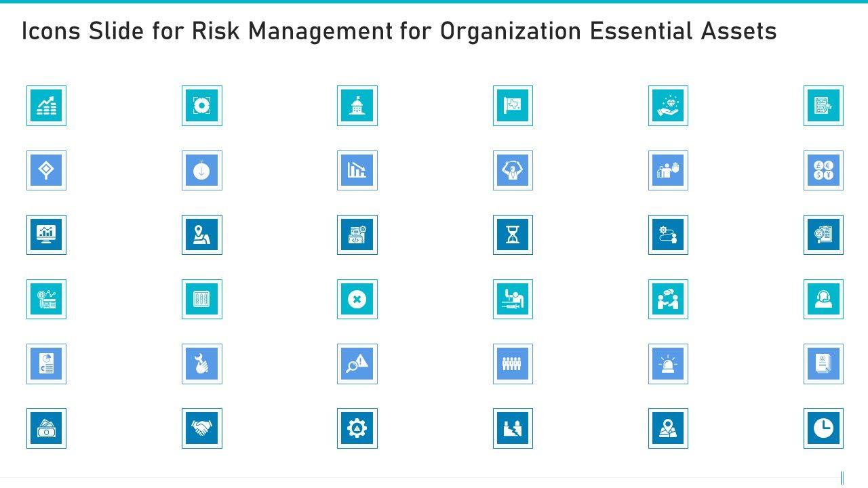Select the headset support agent icon
Image resolution: width=868 pixels, height=488 pixels.
[x=823, y=299]
